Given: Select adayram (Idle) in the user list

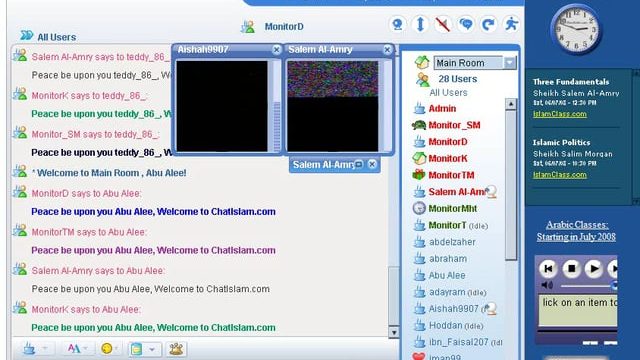Looking at the screenshot, I should click(458, 292).
